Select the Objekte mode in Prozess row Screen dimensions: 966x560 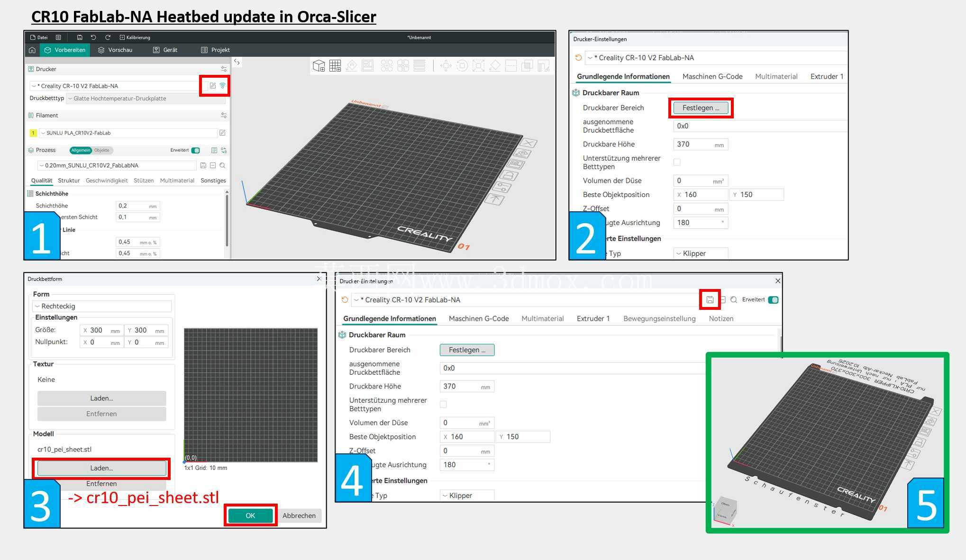101,150
